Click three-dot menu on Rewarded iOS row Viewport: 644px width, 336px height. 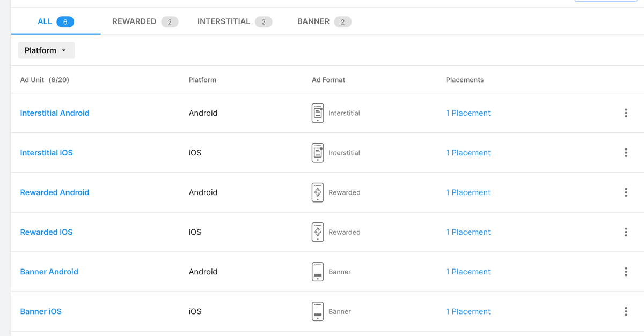(x=626, y=232)
